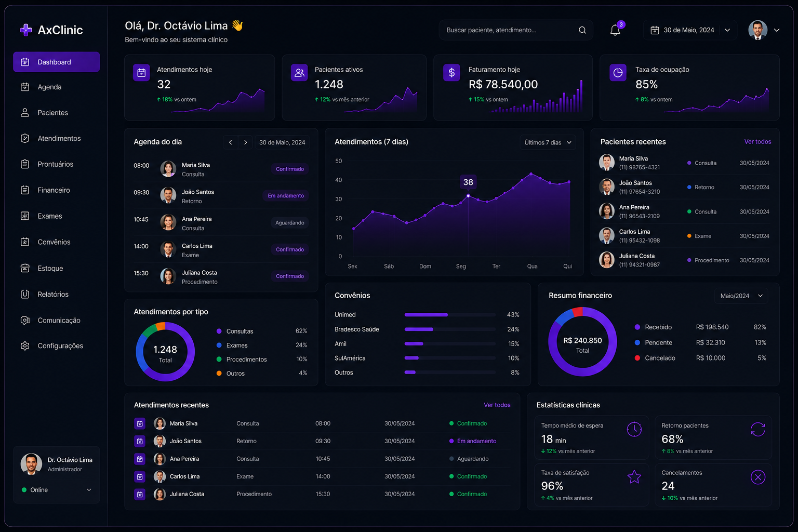Click the refresh icon on Retorno pacientes

[757, 429]
